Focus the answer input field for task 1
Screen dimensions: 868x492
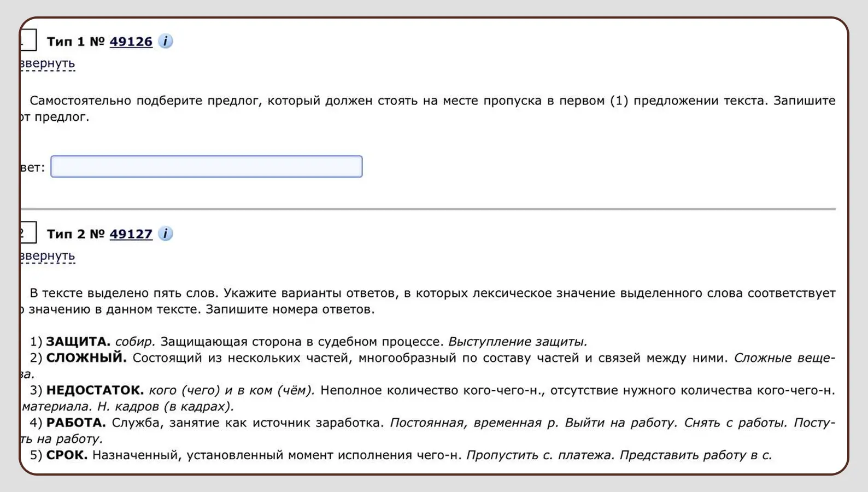[206, 167]
